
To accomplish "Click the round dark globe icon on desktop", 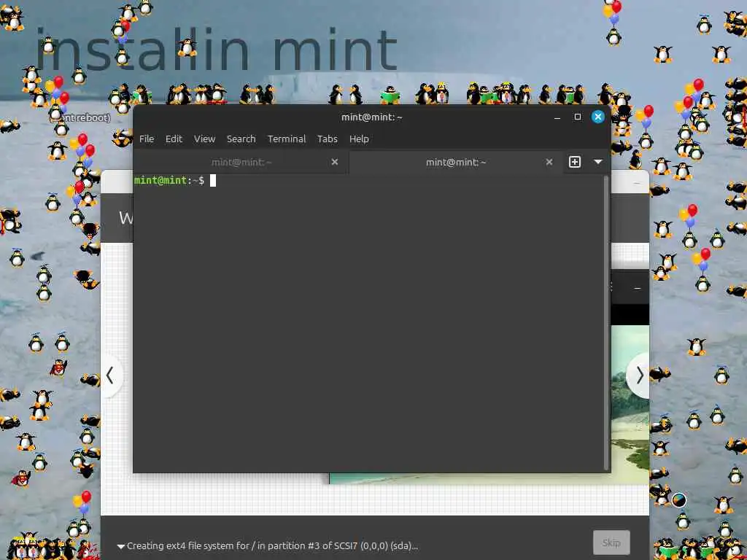I will point(679,500).
